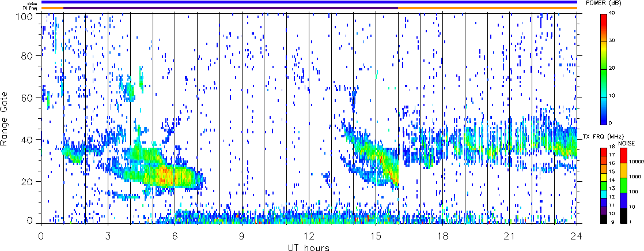The image size is (644, 251).
Task: Click the yellow swatch in the TX FRQ legend
Action: pos(603,177)
